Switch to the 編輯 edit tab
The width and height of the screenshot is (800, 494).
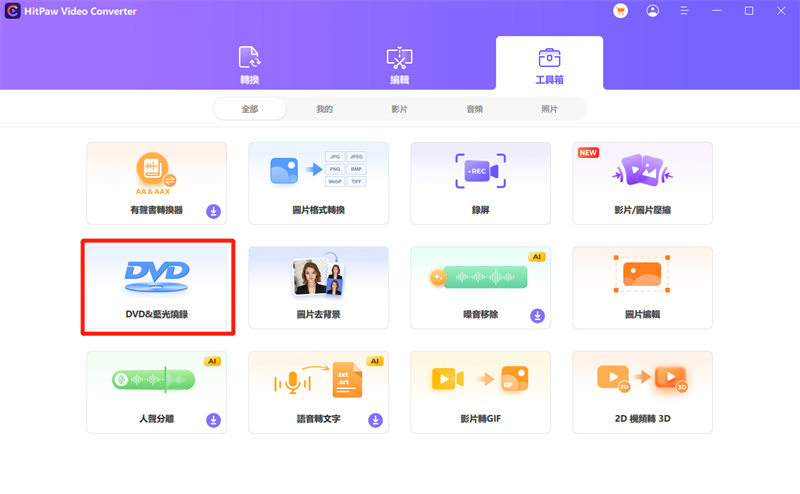(x=399, y=65)
